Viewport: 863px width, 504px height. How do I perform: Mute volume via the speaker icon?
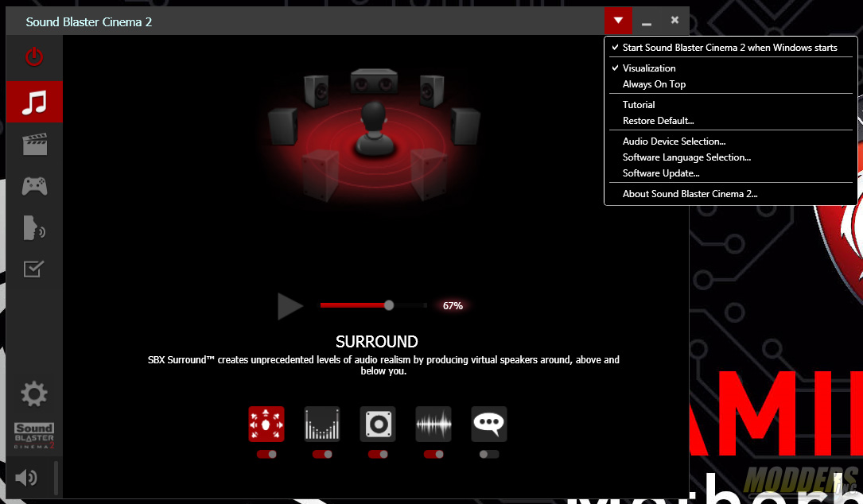[x=26, y=478]
